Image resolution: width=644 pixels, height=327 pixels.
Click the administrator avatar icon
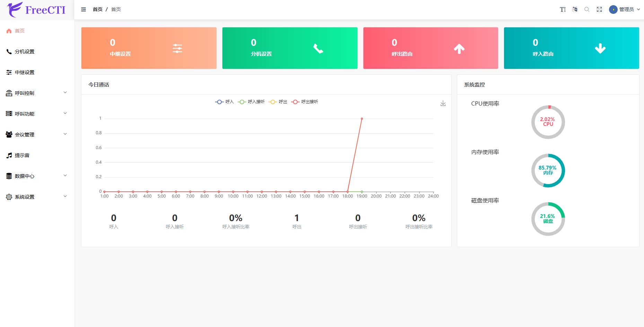coord(613,9)
